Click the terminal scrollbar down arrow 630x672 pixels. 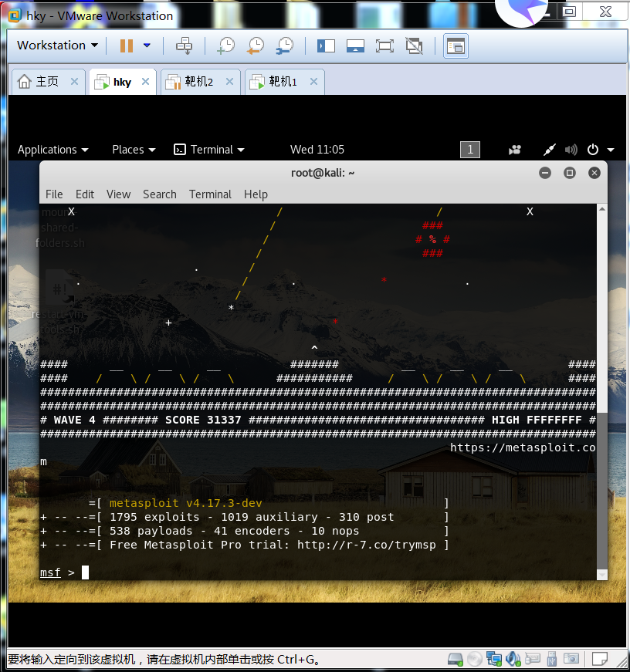pos(602,574)
